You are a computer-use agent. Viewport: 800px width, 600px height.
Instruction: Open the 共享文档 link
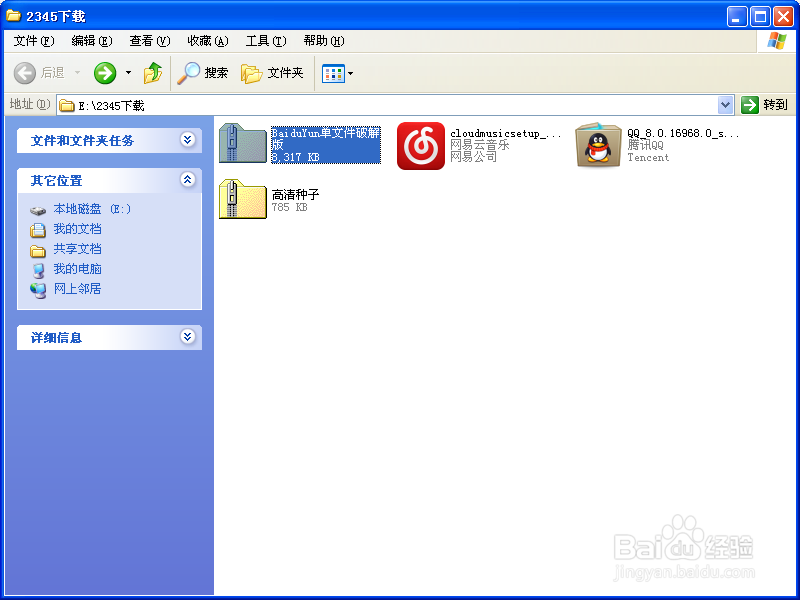78,249
